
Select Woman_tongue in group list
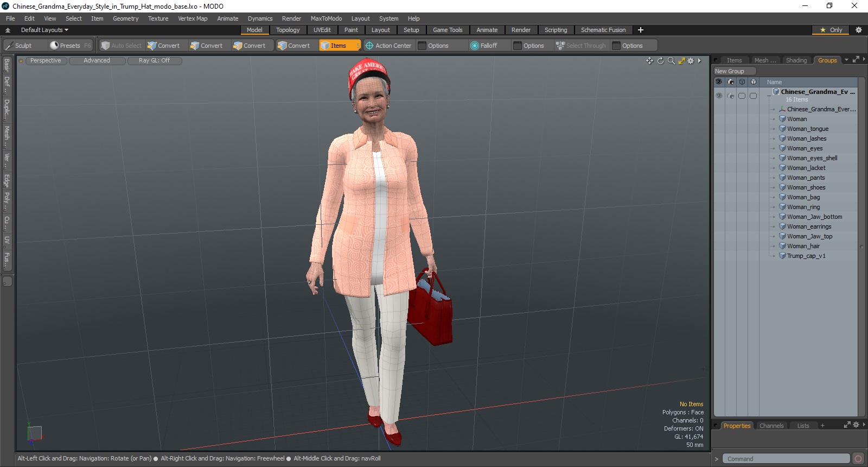point(808,129)
